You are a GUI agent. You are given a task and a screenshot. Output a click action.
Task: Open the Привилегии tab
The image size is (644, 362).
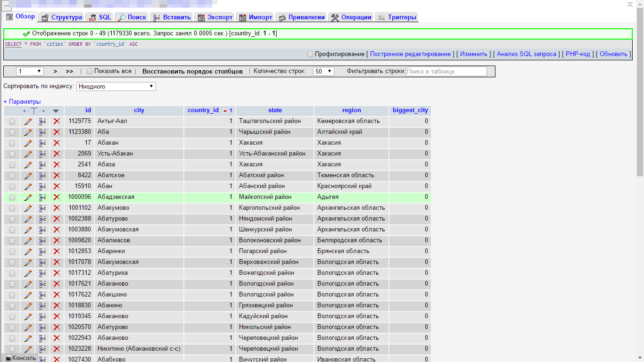(x=301, y=17)
